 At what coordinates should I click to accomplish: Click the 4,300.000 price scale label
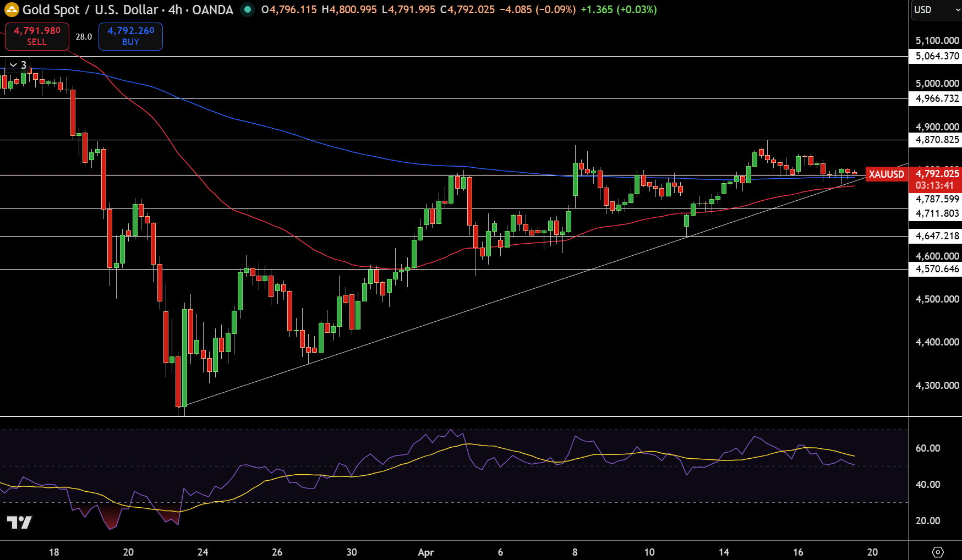(937, 386)
